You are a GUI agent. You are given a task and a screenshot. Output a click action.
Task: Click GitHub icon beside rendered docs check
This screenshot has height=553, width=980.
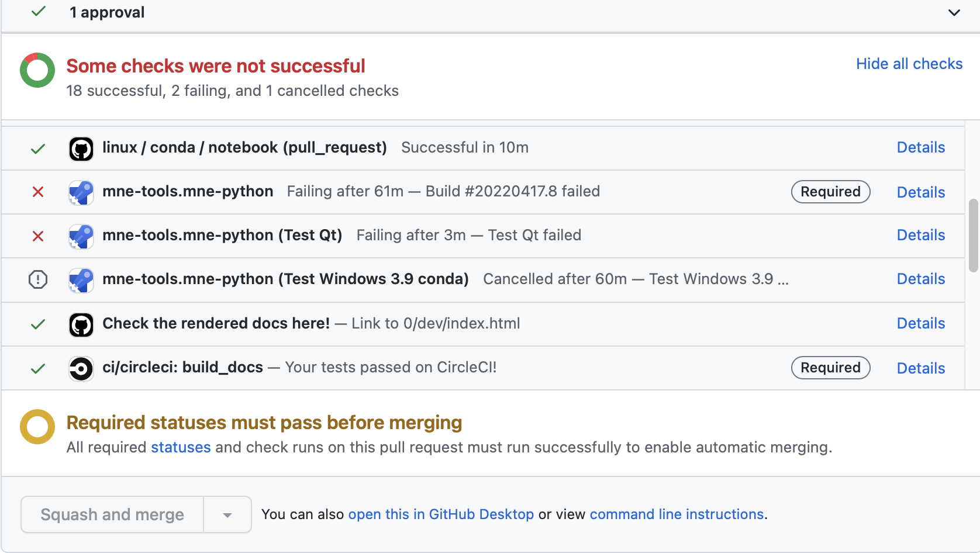pos(81,324)
